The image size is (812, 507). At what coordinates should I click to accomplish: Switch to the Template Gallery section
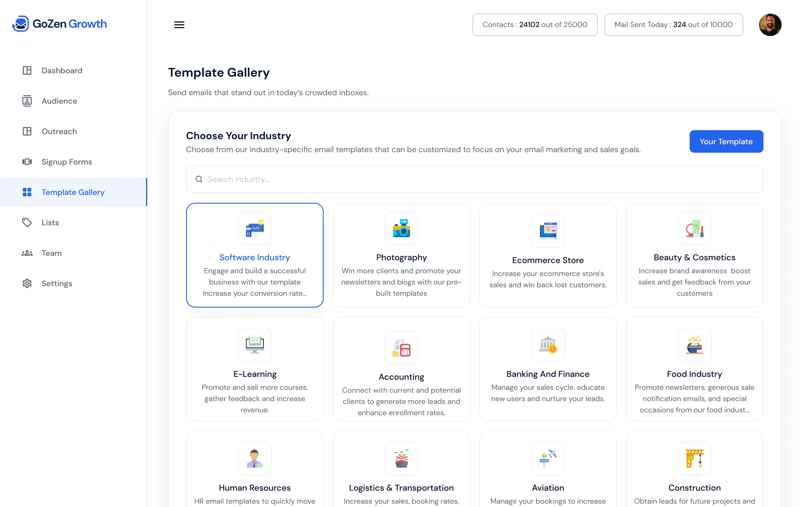click(73, 192)
